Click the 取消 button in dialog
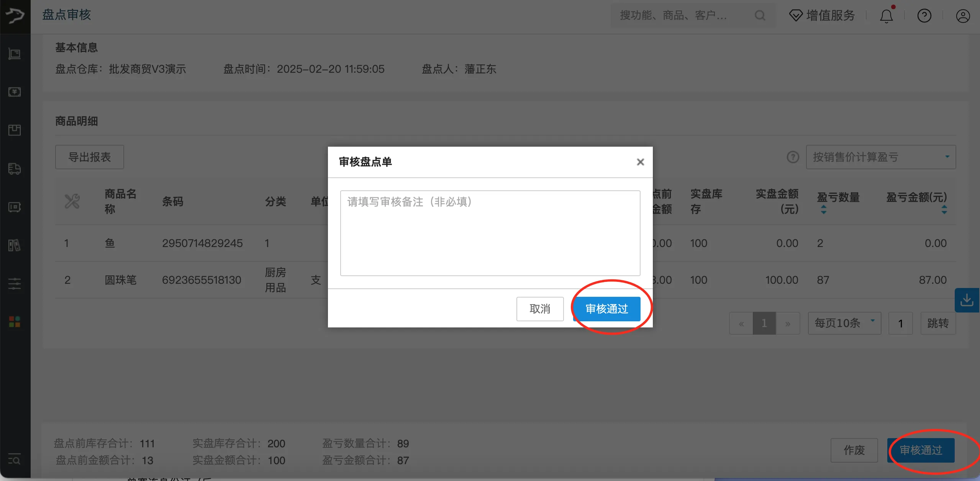 539,309
